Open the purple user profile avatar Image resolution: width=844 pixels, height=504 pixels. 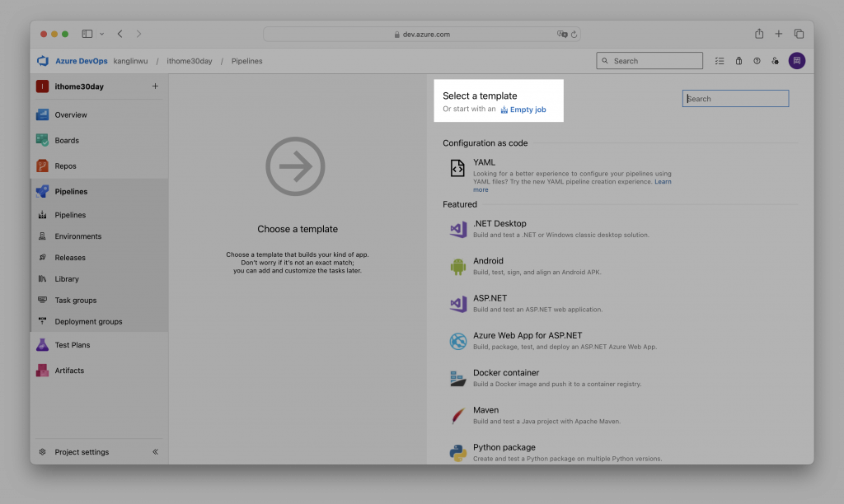click(x=797, y=61)
